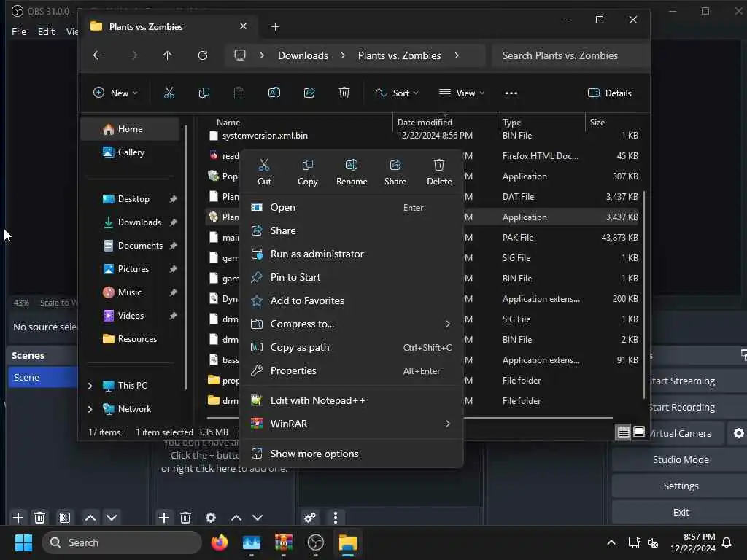Click Studio Mode in OBS
The image size is (747, 560).
(x=681, y=460)
